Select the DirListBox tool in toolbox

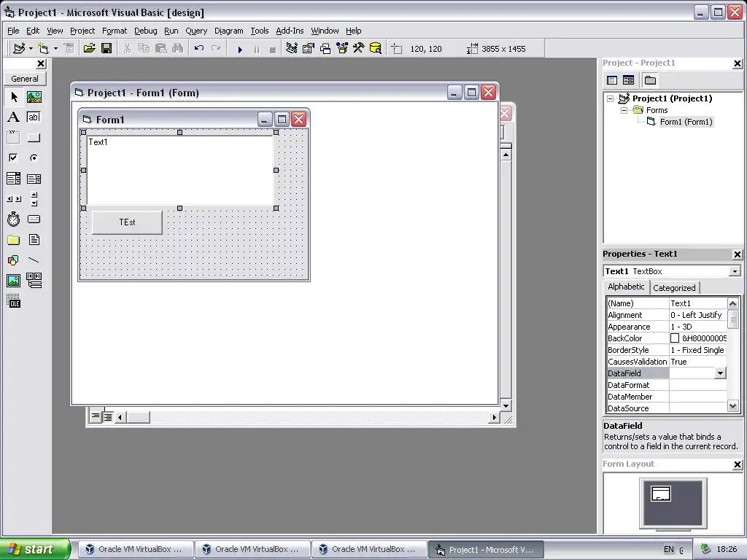tap(14, 239)
